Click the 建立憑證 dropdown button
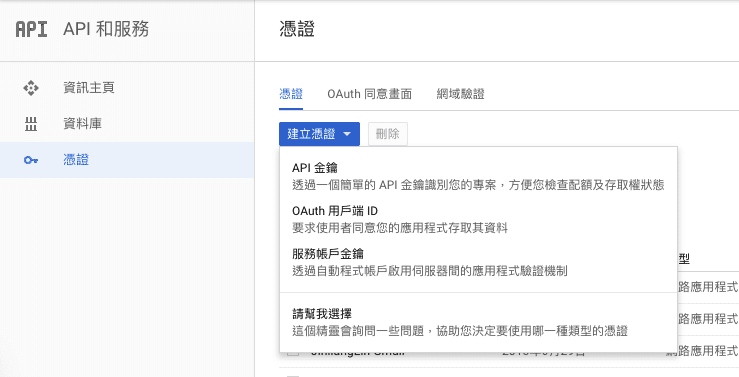Viewport: 739px width, 377px height. tap(319, 134)
